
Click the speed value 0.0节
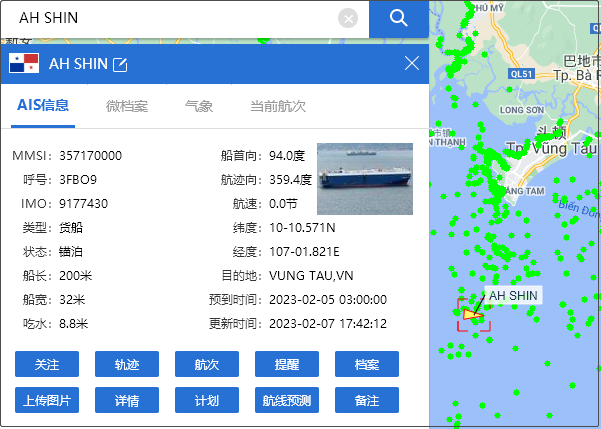283,204
